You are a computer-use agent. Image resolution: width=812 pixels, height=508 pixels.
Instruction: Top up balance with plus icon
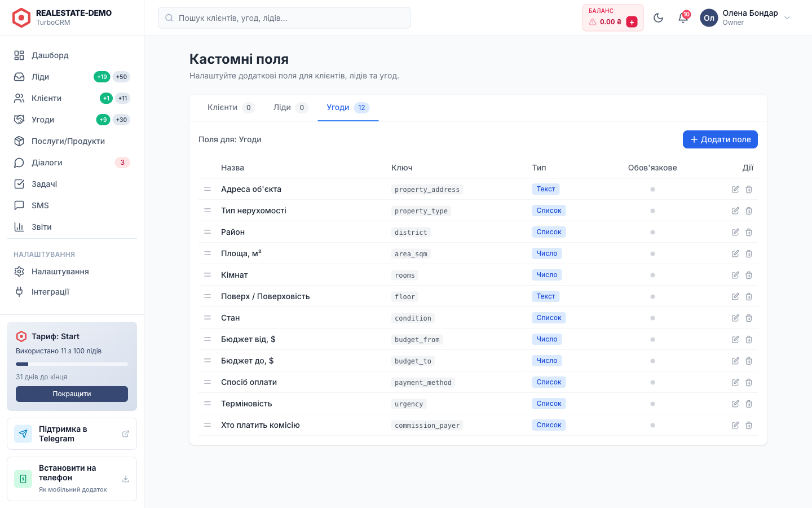tap(632, 22)
